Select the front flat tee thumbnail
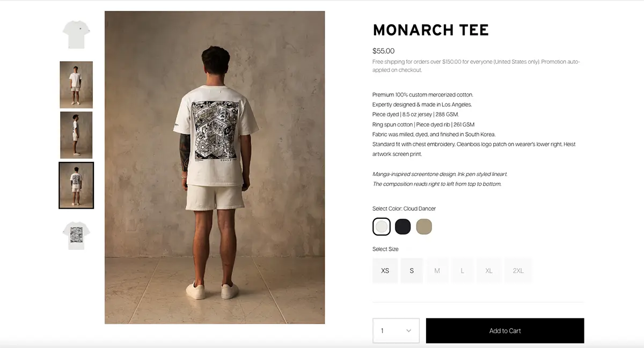Screen dimensions: 644x348 tap(76, 34)
